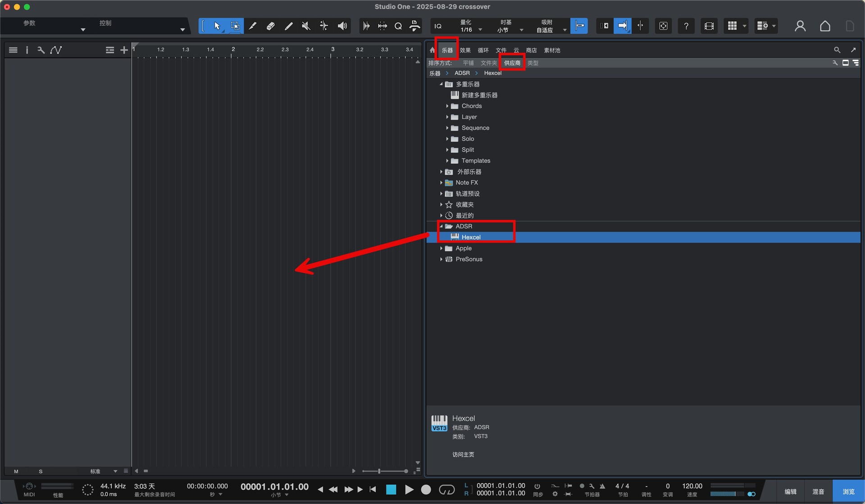This screenshot has width=865, height=504.
Task: Click the Record transport button
Action: click(426, 490)
